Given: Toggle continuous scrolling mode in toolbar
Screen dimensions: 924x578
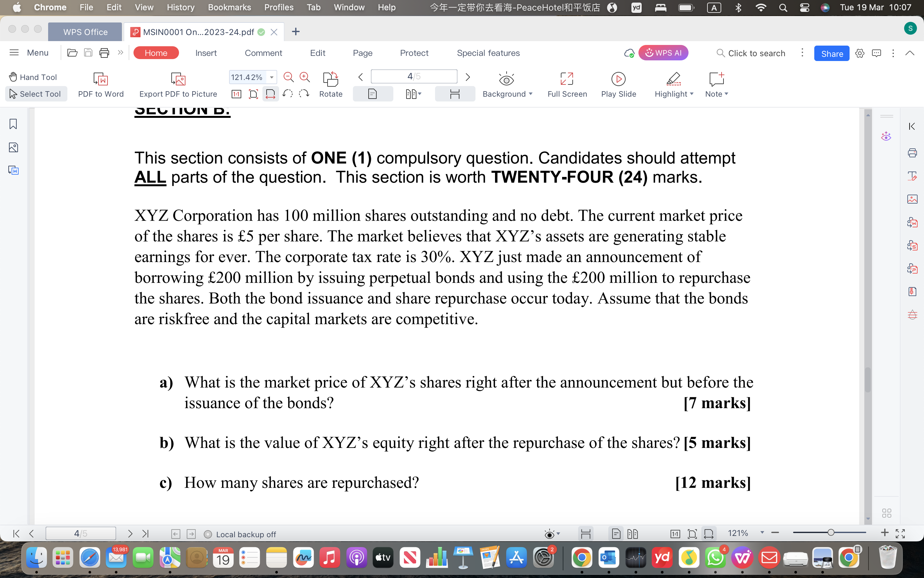Looking at the screenshot, I should 455,94.
